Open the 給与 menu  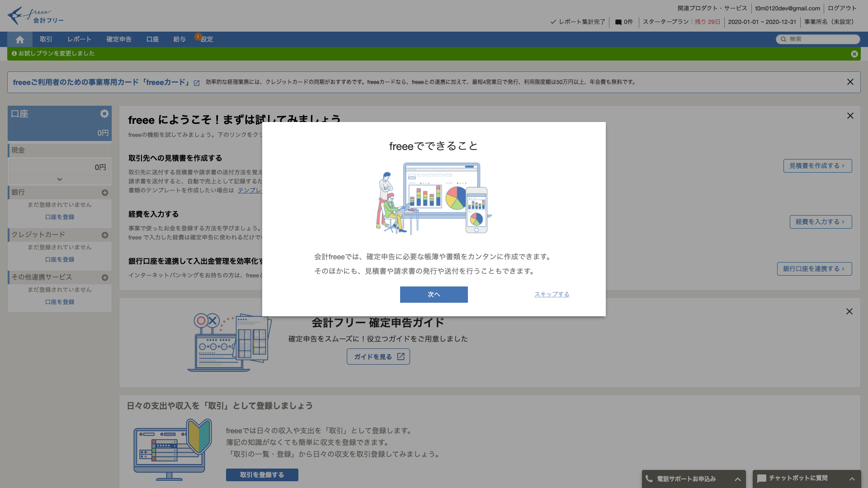(179, 39)
